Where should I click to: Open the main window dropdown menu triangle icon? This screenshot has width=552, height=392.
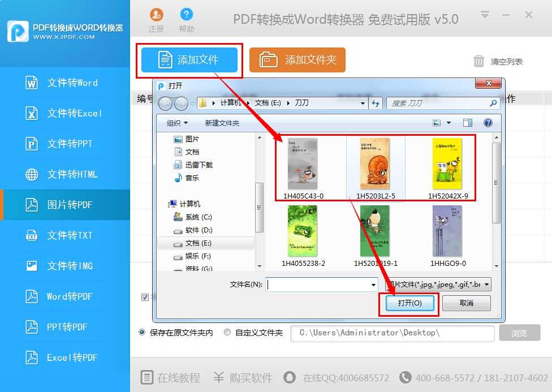[x=485, y=15]
